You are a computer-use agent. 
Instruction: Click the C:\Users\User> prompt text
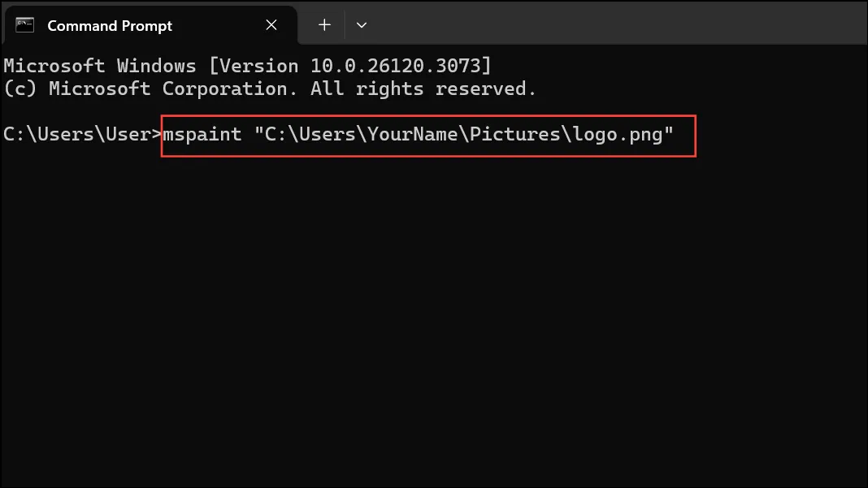tap(82, 135)
